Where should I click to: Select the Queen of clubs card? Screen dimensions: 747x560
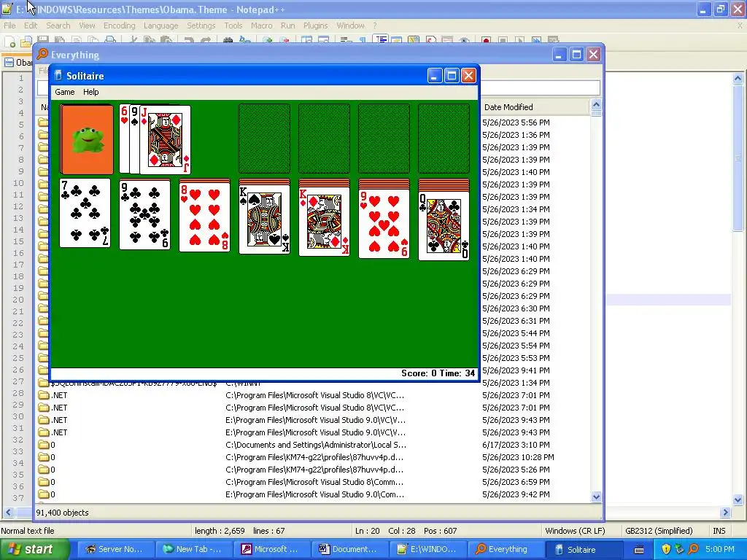point(444,226)
